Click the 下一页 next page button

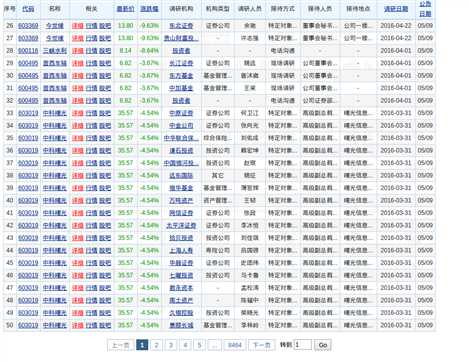point(262,345)
